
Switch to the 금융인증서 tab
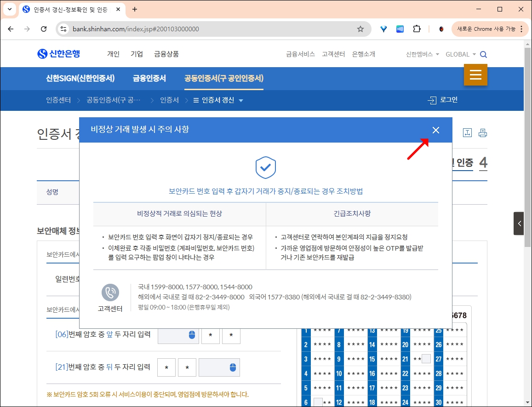149,78
